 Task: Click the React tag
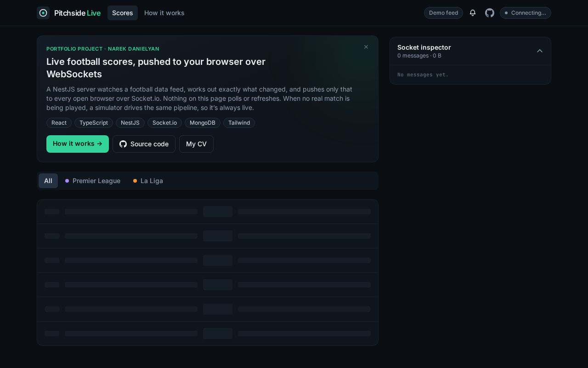coord(59,123)
